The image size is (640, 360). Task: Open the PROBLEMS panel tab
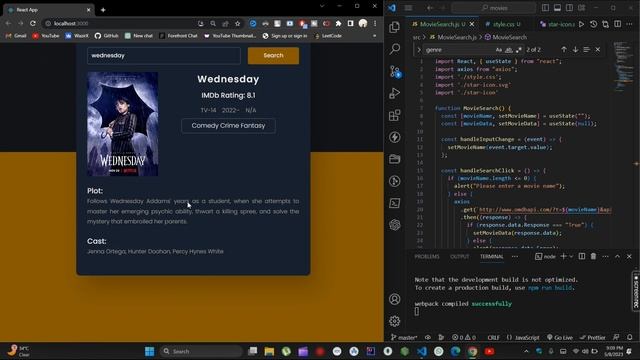[427, 256]
